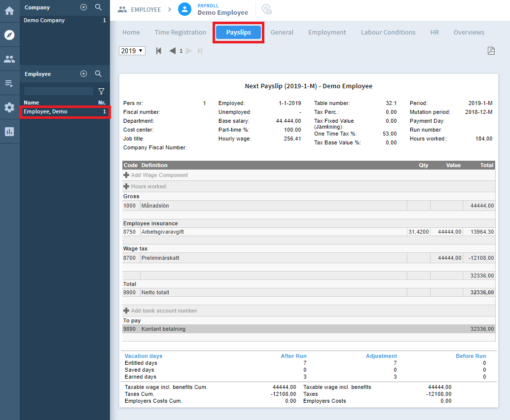The width and height of the screenshot is (510, 420).
Task: Open the Labour Conditions tab
Action: (x=388, y=32)
